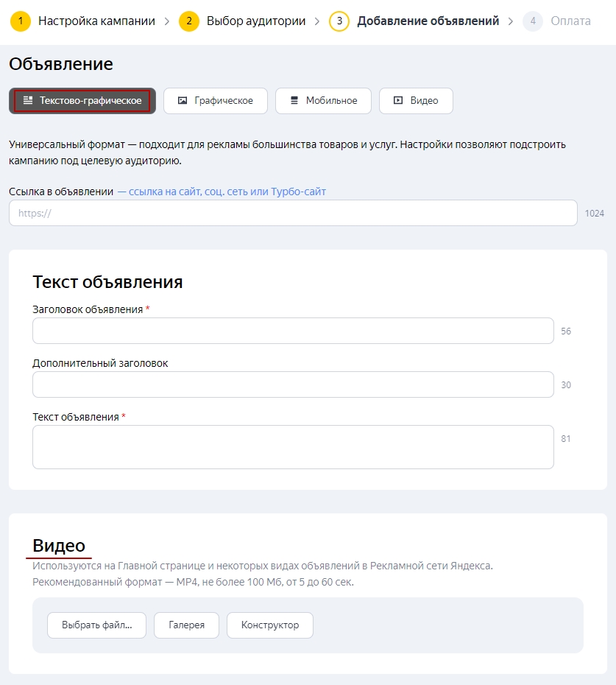The width and height of the screenshot is (616, 685).
Task: Focus the Текст объявления text area
Action: (293, 446)
